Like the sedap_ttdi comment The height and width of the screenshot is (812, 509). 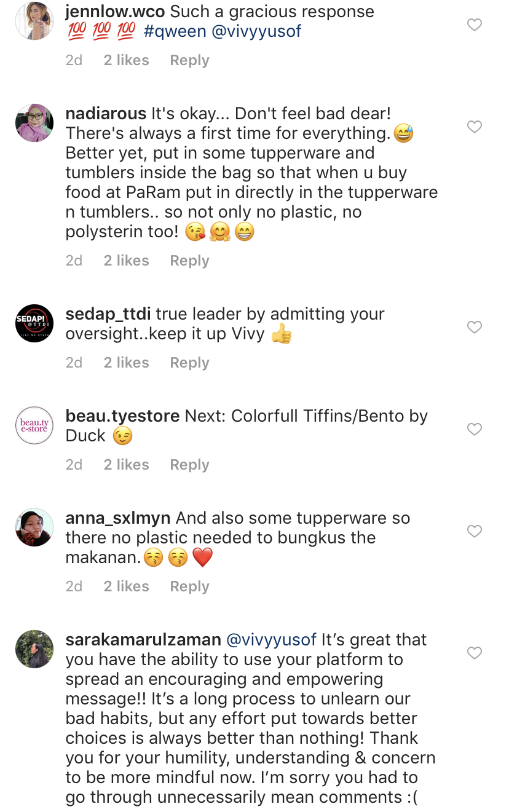pyautogui.click(x=474, y=328)
